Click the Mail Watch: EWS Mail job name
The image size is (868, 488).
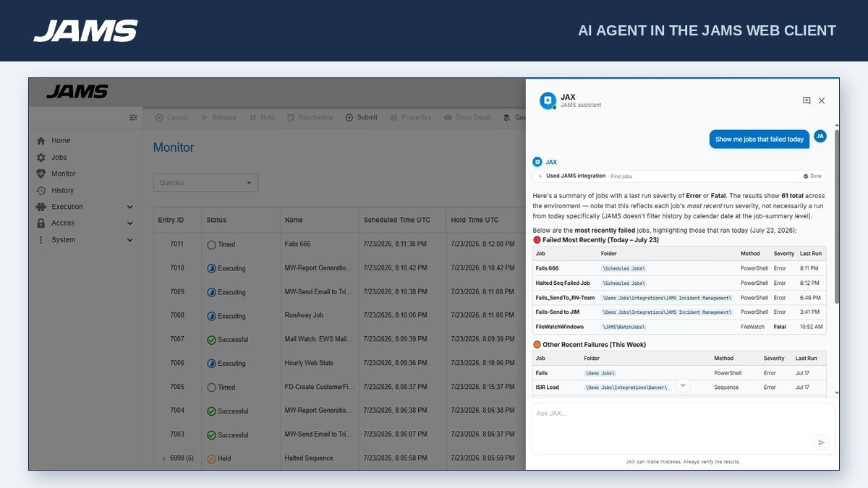(317, 339)
